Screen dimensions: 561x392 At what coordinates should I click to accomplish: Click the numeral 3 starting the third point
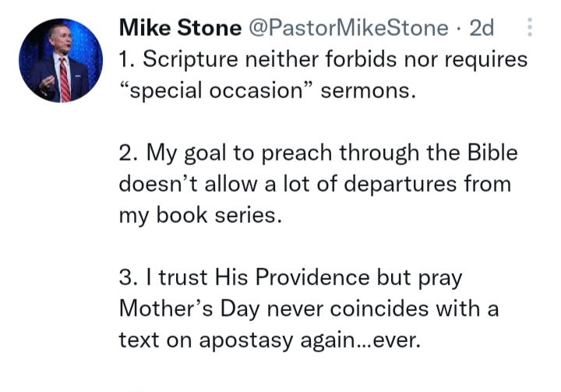tap(126, 277)
